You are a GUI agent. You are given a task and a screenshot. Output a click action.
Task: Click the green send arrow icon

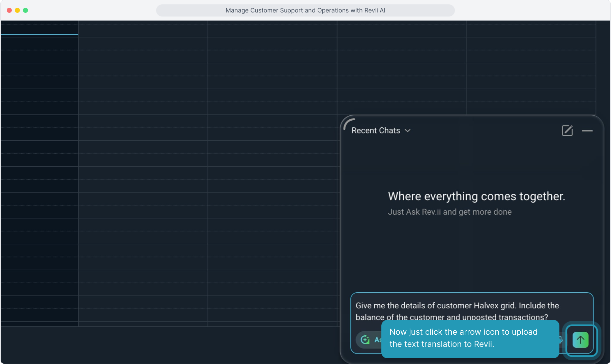(580, 340)
